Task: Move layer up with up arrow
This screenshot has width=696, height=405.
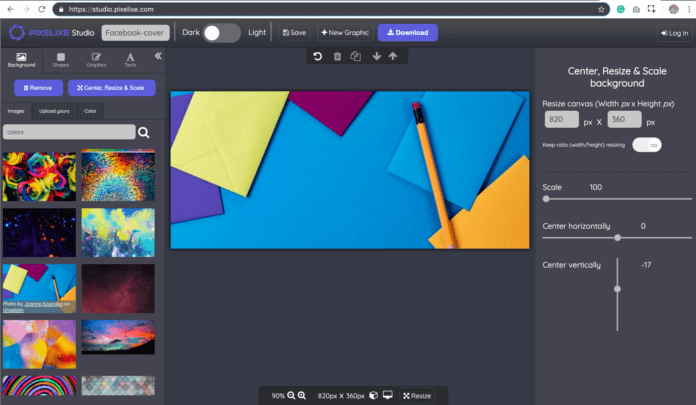Action: coord(391,57)
